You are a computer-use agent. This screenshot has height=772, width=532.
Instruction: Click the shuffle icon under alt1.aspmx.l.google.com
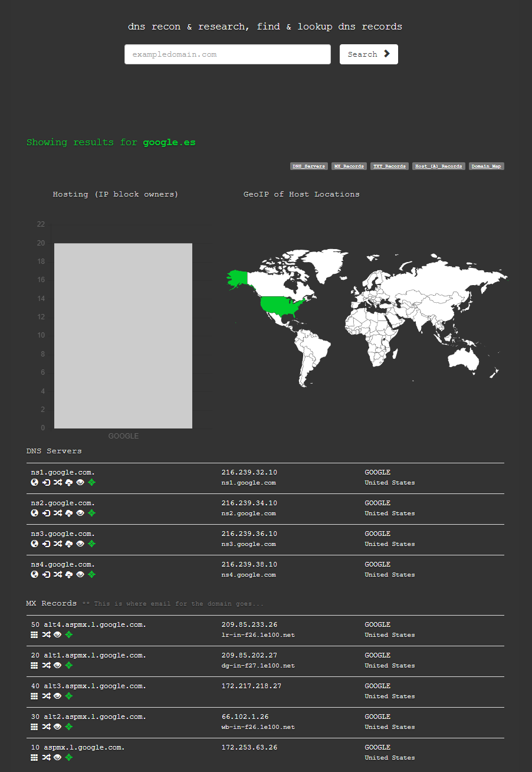pos(46,665)
